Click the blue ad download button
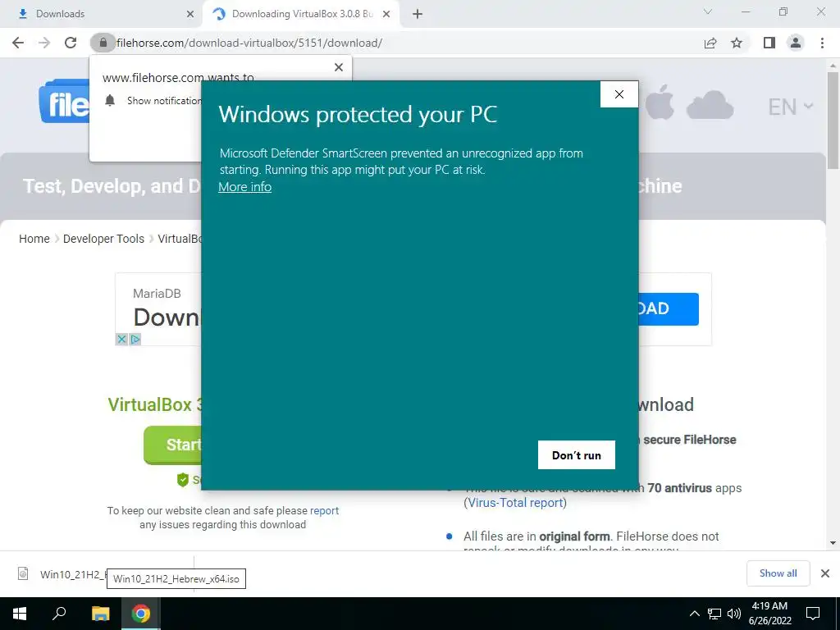Viewport: 840px width, 630px height. [x=668, y=308]
